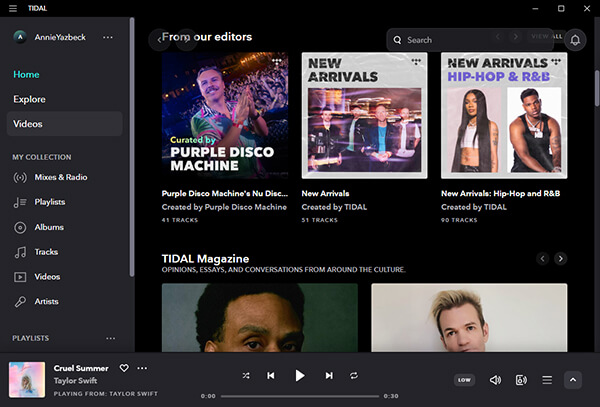Click main content vertical scrollbar
This screenshot has width=600, height=407.
(x=597, y=88)
